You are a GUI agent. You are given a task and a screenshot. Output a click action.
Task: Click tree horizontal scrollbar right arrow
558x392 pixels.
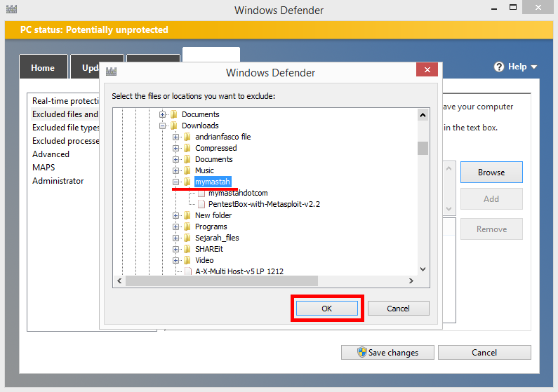coord(411,281)
